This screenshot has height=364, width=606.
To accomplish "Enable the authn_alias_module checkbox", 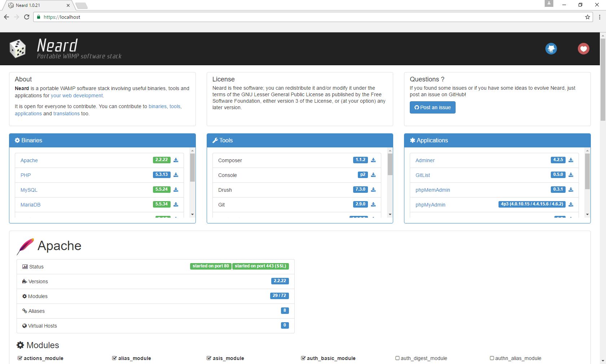I will coord(492,358).
